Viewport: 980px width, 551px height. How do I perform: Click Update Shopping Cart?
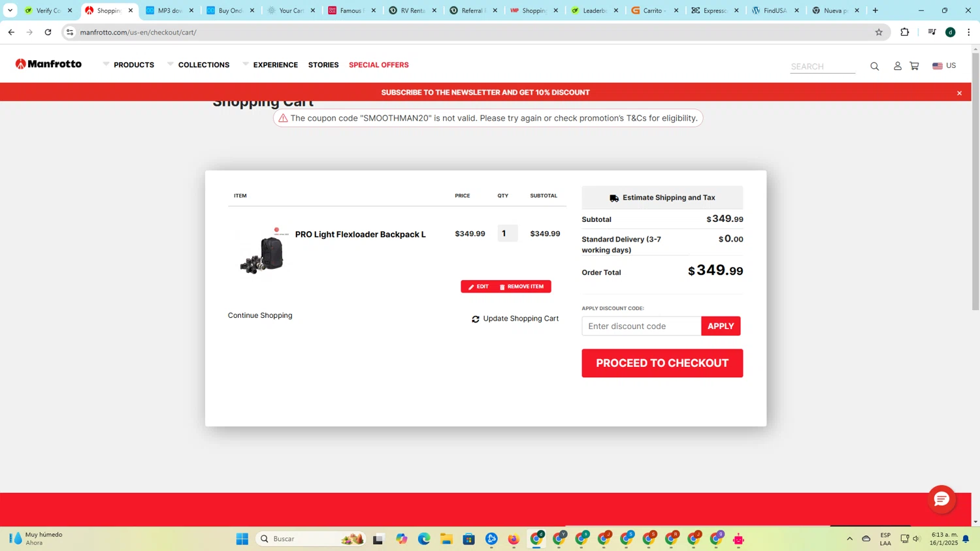point(515,319)
